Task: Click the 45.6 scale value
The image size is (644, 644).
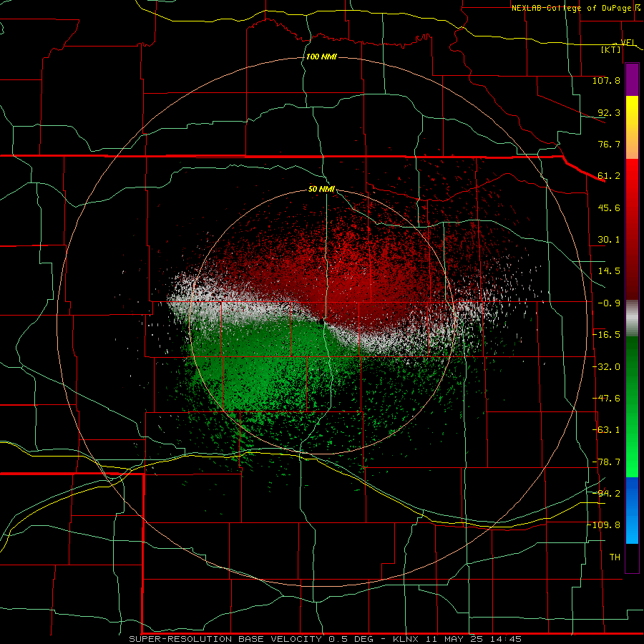Action: coord(609,208)
